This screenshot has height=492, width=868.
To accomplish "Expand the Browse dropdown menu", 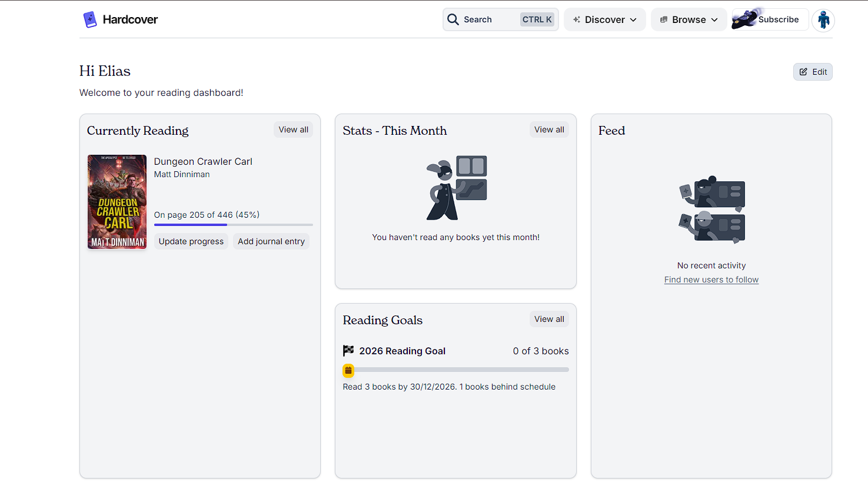I will tap(689, 19).
